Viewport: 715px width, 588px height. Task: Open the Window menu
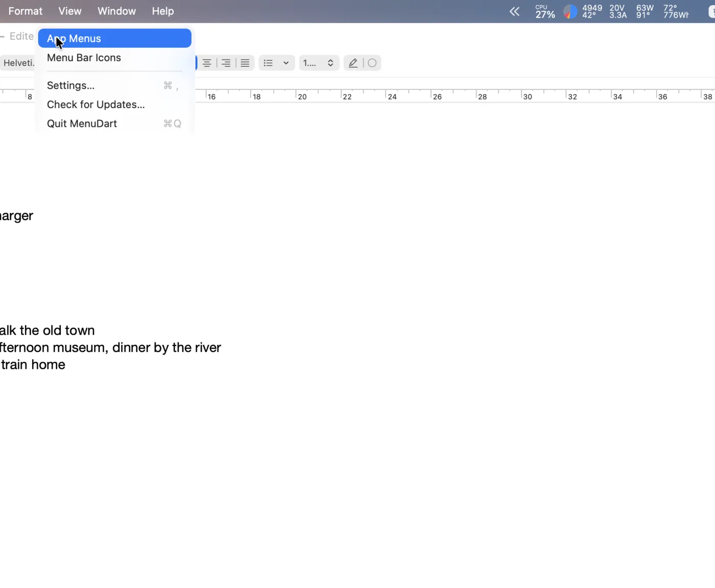[x=116, y=11]
